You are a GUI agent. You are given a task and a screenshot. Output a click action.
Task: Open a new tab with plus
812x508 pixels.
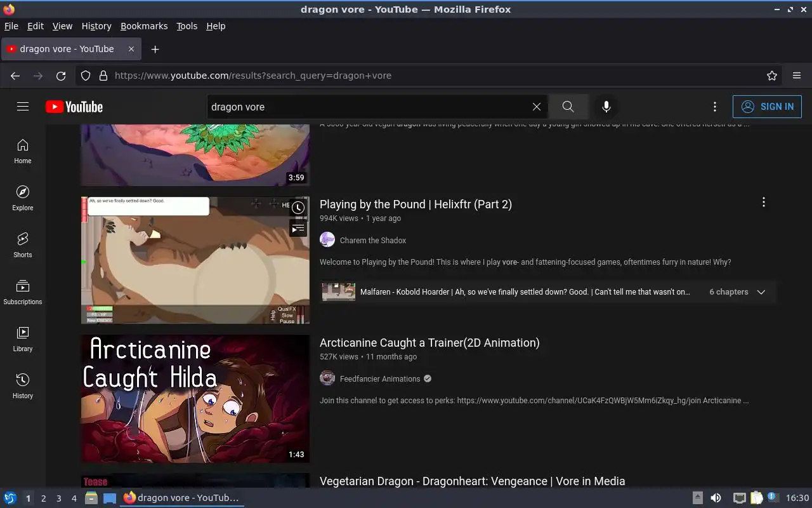(x=155, y=49)
